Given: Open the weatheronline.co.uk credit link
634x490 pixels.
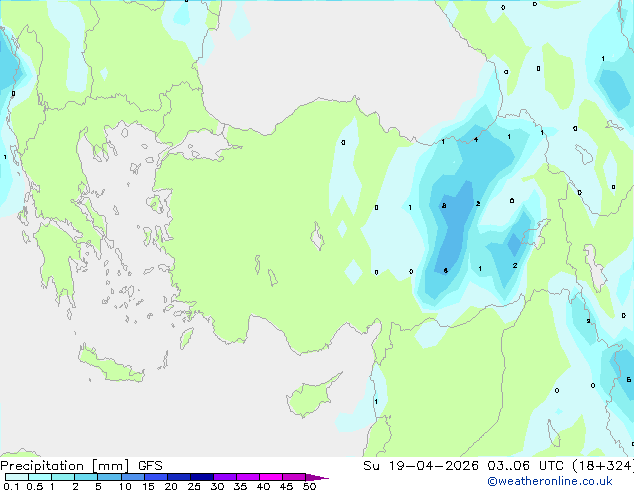Looking at the screenshot, I should click(x=550, y=481).
